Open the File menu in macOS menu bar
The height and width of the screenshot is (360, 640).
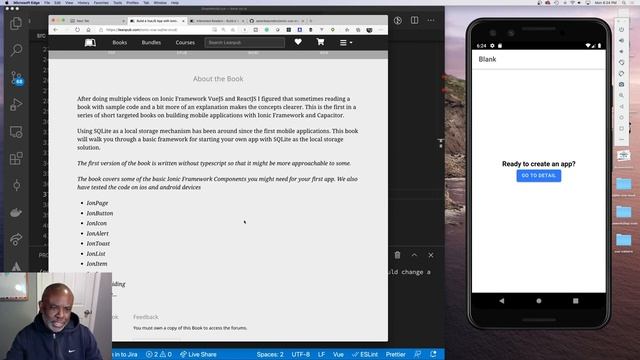tap(47, 2)
